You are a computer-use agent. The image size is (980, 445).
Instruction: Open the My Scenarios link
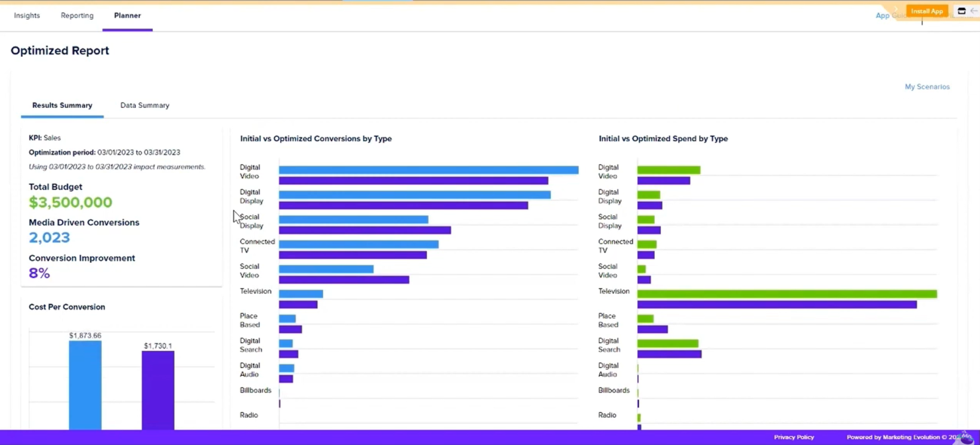(x=926, y=87)
